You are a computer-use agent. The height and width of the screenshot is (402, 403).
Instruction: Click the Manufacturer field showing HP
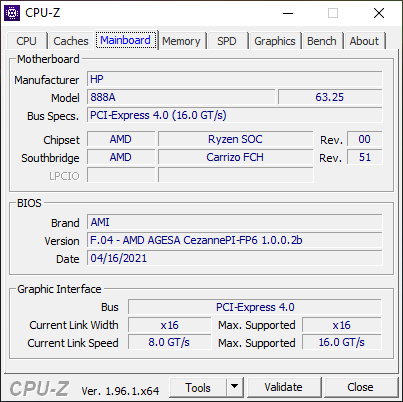click(x=235, y=79)
